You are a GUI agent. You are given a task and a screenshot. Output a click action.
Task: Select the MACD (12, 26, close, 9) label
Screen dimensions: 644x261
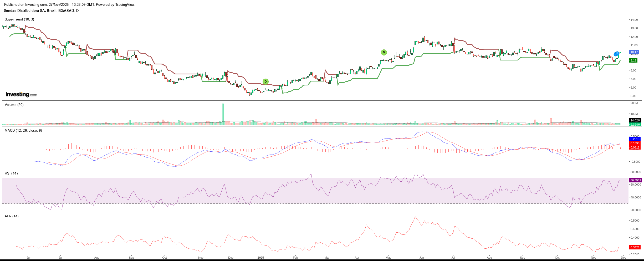point(23,130)
